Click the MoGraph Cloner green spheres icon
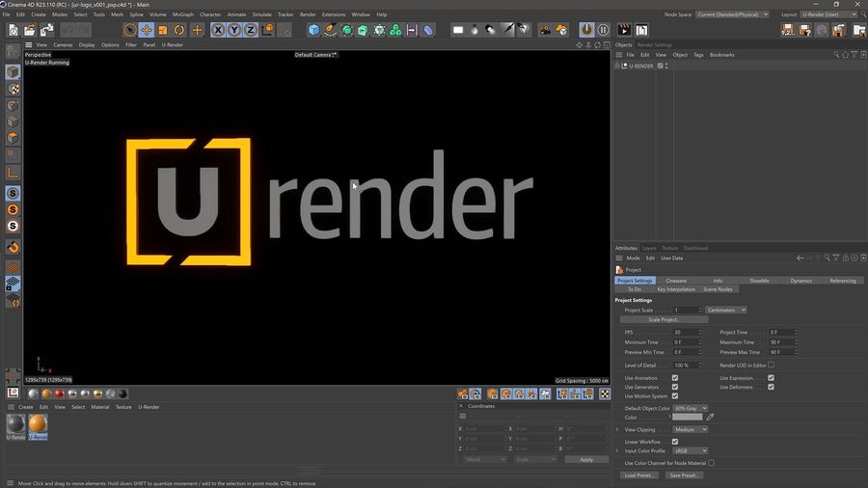 (x=395, y=30)
